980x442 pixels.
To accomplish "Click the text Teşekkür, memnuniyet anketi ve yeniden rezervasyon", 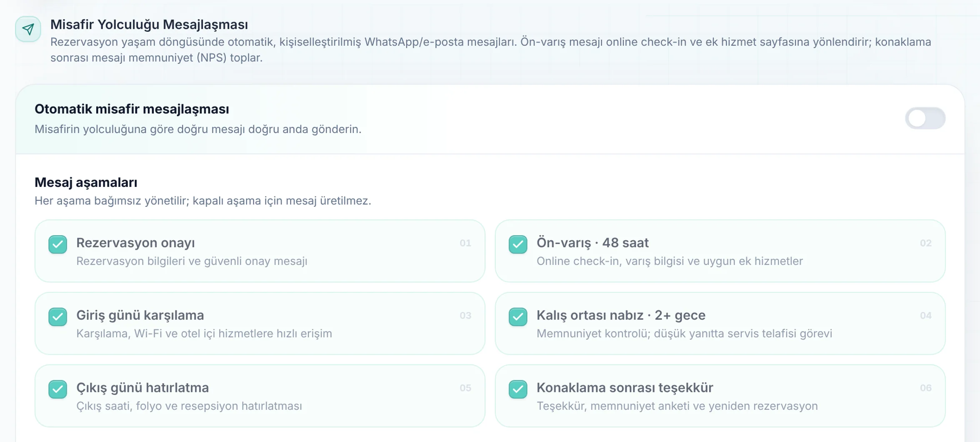I will (x=677, y=407).
